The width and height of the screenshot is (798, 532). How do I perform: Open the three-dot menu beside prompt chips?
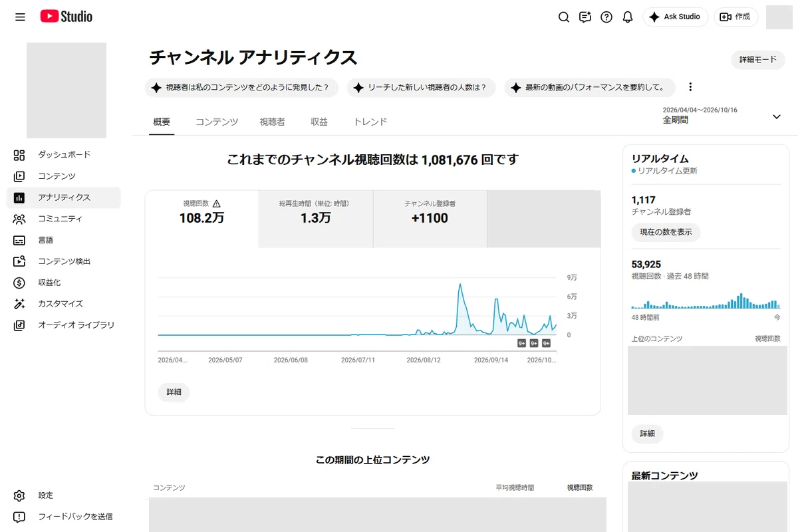tap(690, 87)
